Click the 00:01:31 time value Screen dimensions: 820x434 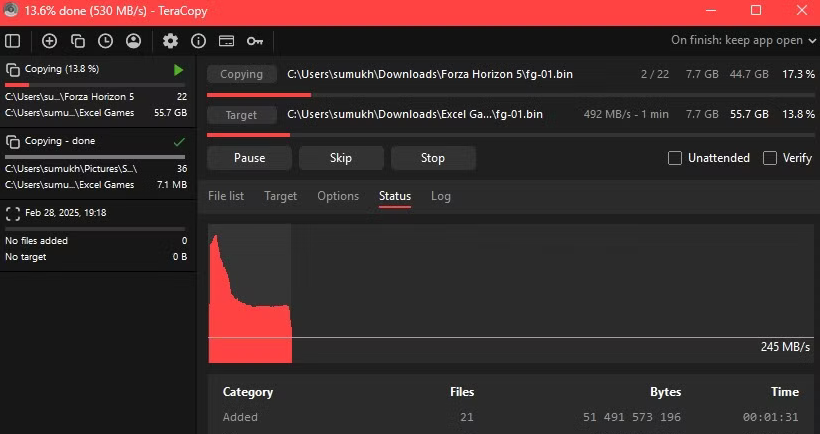point(771,417)
